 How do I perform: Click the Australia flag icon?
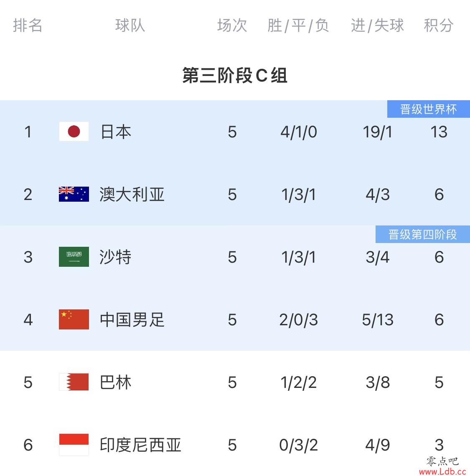pyautogui.click(x=74, y=194)
